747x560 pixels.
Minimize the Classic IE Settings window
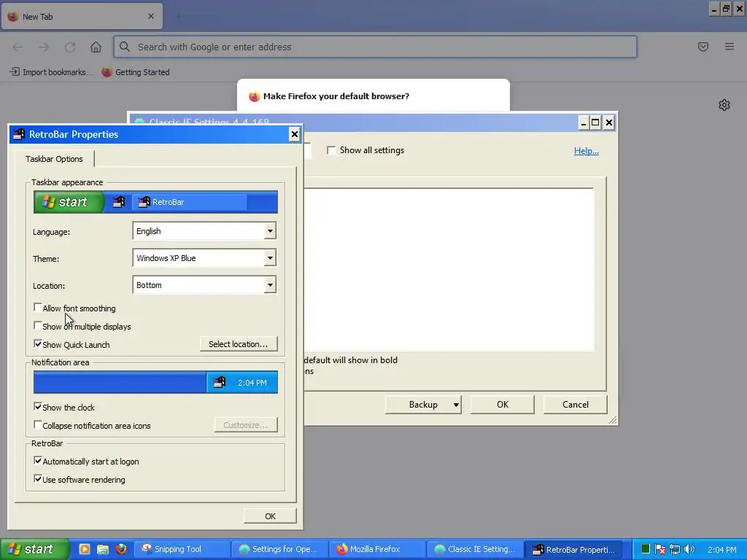point(583,122)
